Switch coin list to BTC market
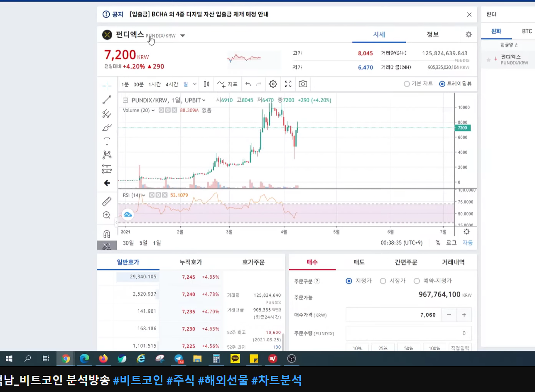 [527, 31]
